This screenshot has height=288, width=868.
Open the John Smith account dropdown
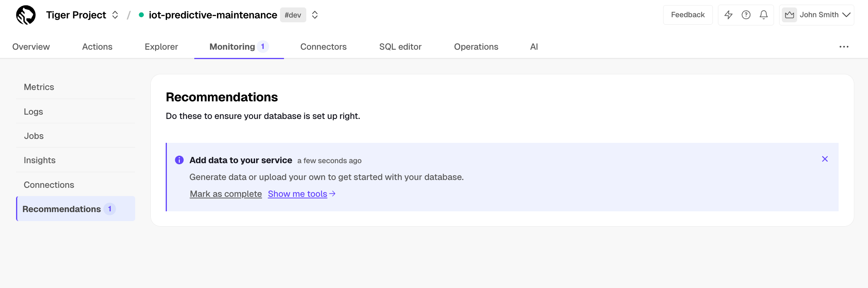(x=846, y=15)
